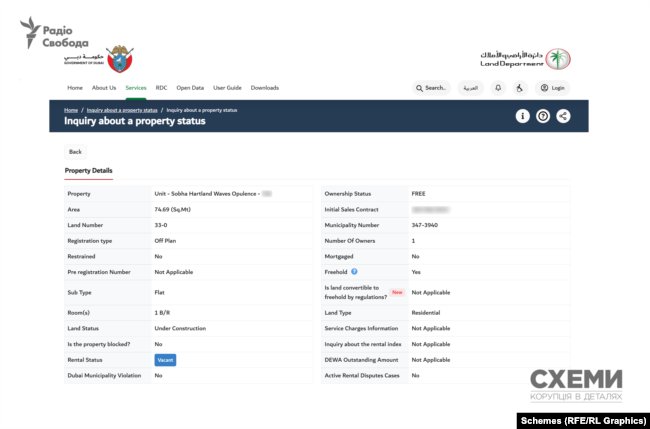
Task: Select the Property Details tab
Action: (89, 171)
